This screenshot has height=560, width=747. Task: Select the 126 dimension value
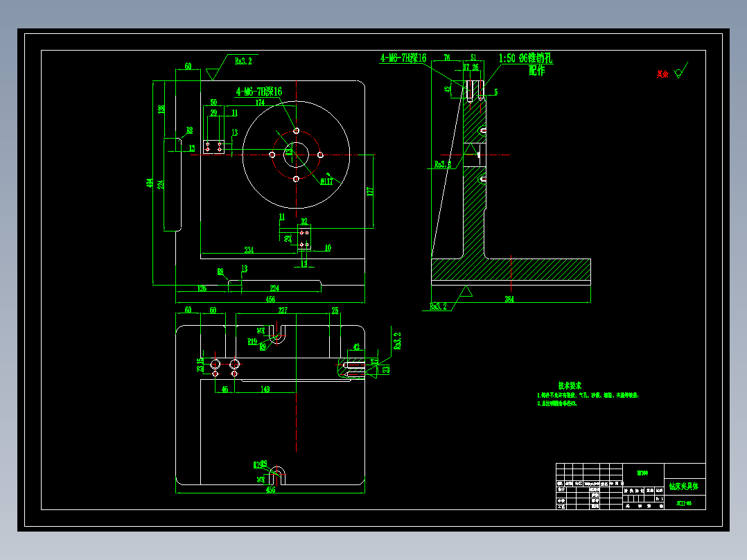pyautogui.click(x=202, y=288)
